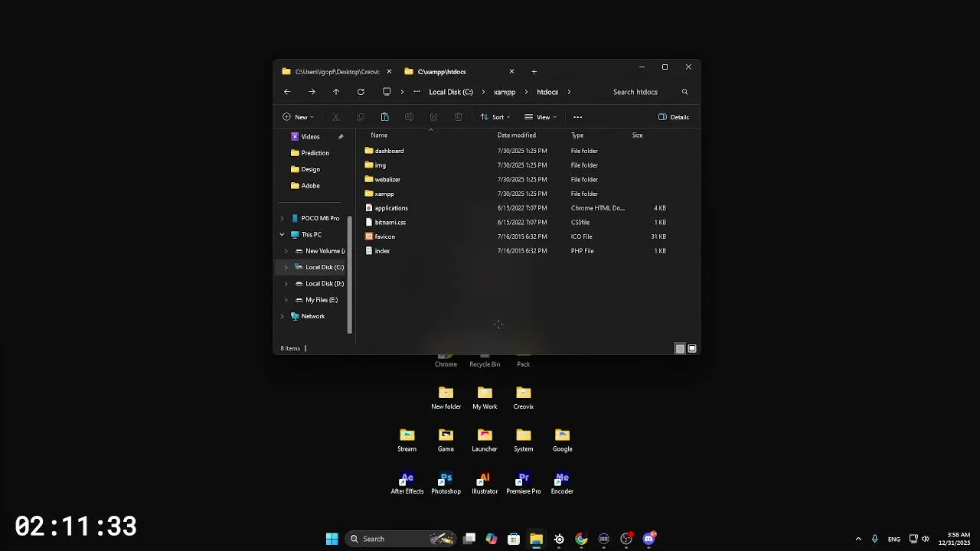The width and height of the screenshot is (980, 551).
Task: Show hidden path levels via breadcrumb ellipsis
Action: point(416,92)
